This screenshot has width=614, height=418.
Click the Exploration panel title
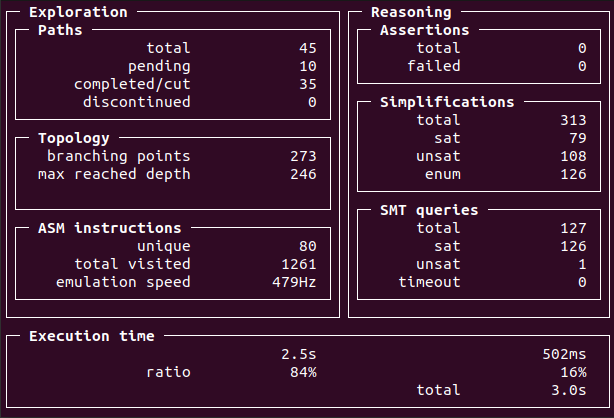(x=78, y=12)
